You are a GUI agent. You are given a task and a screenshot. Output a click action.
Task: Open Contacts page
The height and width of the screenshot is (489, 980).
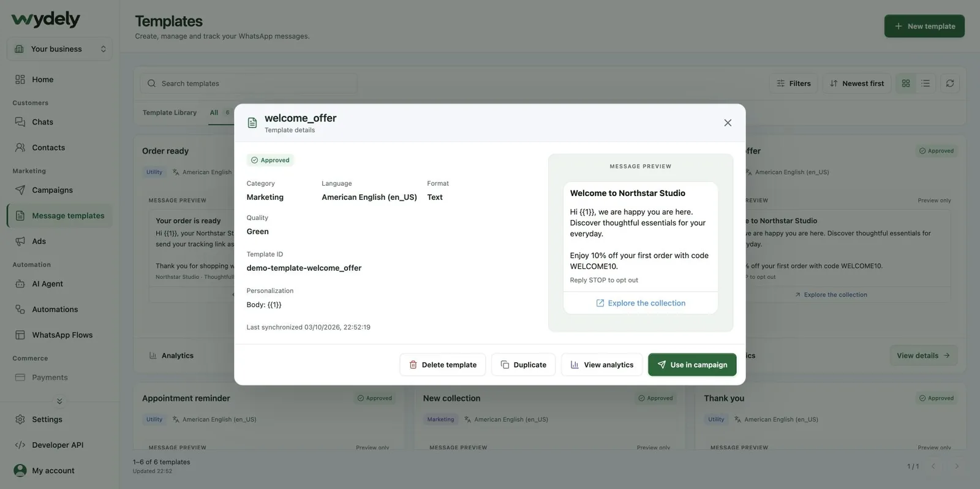coord(59,148)
